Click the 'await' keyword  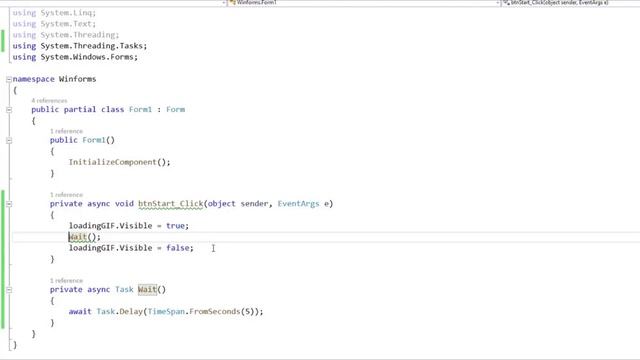(x=80, y=311)
